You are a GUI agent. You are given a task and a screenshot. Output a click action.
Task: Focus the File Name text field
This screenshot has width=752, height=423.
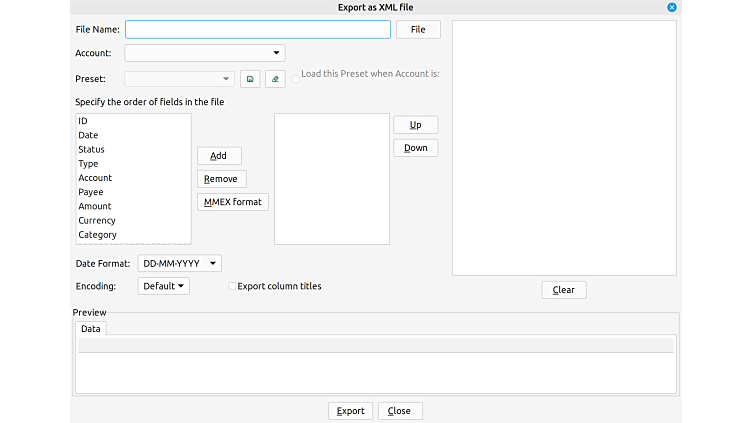coord(257,30)
